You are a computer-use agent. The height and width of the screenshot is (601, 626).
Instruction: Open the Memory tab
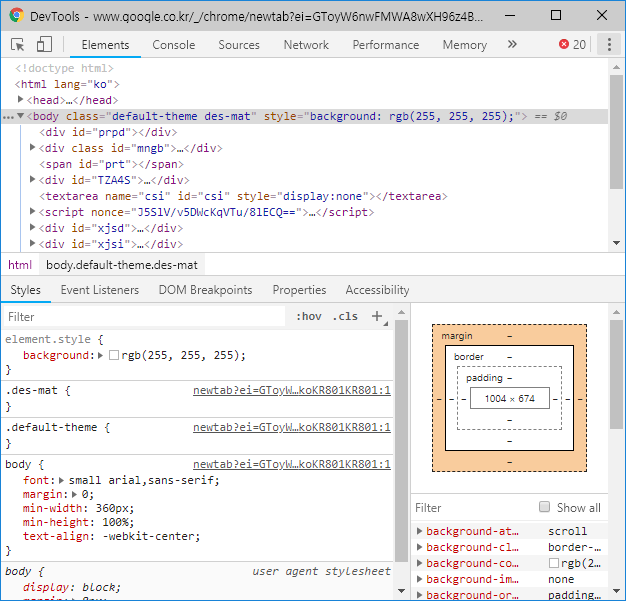coord(465,45)
